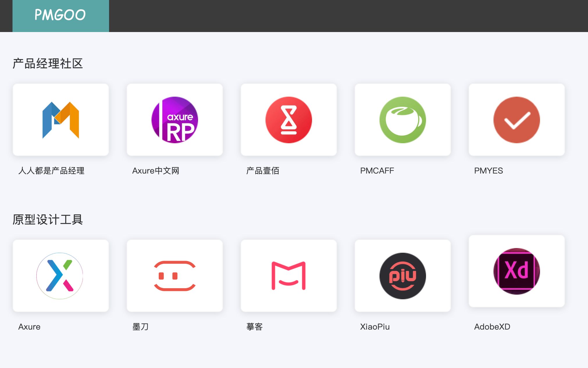The image size is (588, 368).
Task: Click the PMCAFF label
Action: coord(377,171)
